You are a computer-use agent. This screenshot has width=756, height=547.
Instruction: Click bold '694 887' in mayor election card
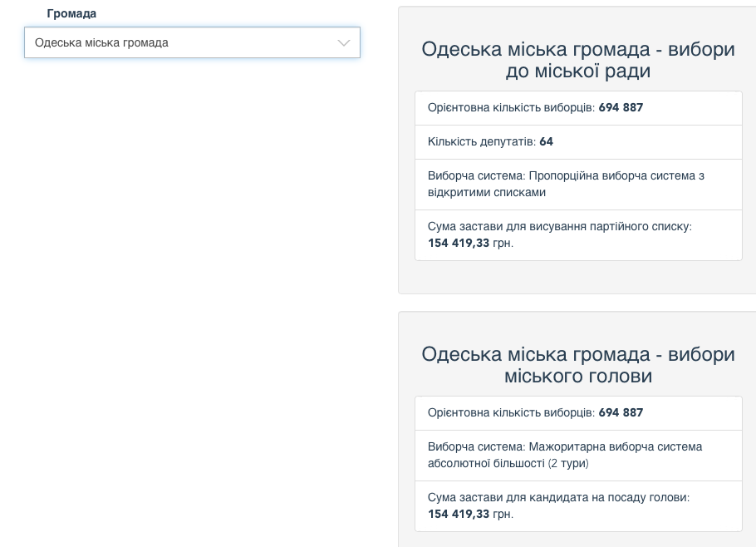(x=621, y=413)
